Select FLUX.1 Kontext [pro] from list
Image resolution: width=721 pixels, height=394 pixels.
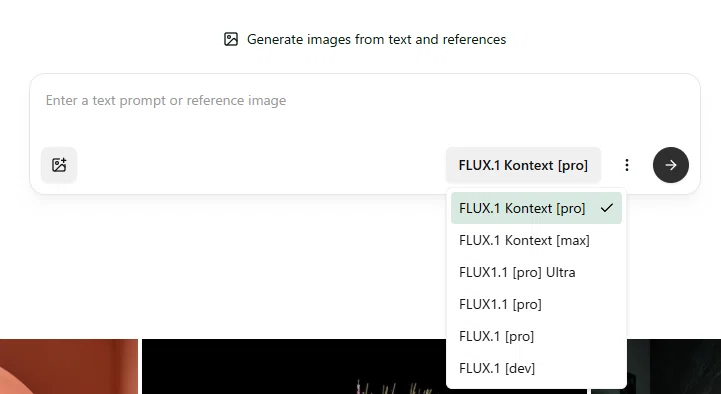point(536,208)
